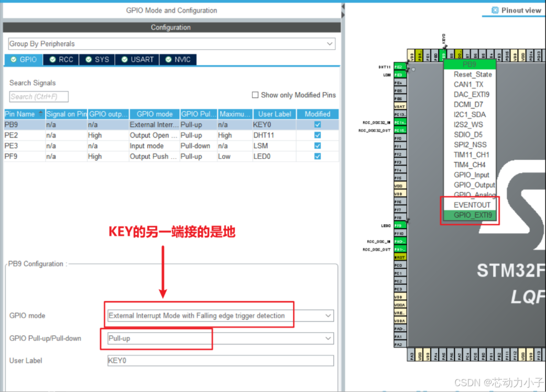Open the GPIO Pull-up/Pull-down dropdown
This screenshot has height=392, width=546.
point(221,339)
